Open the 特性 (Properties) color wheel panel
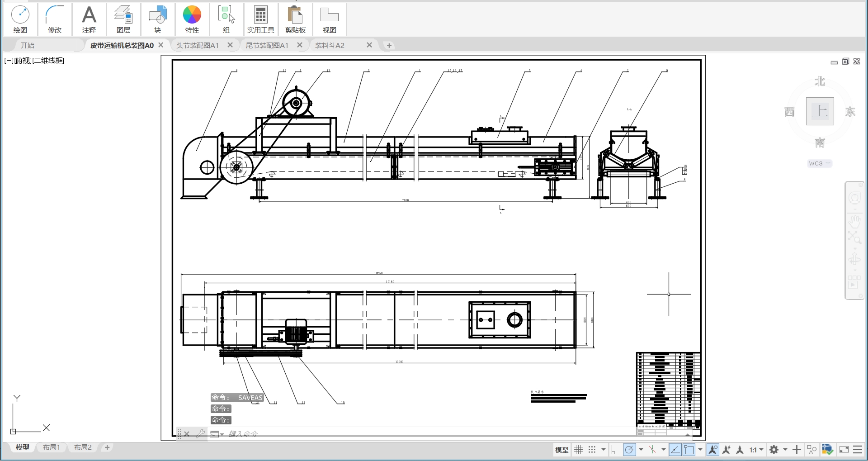 point(192,19)
